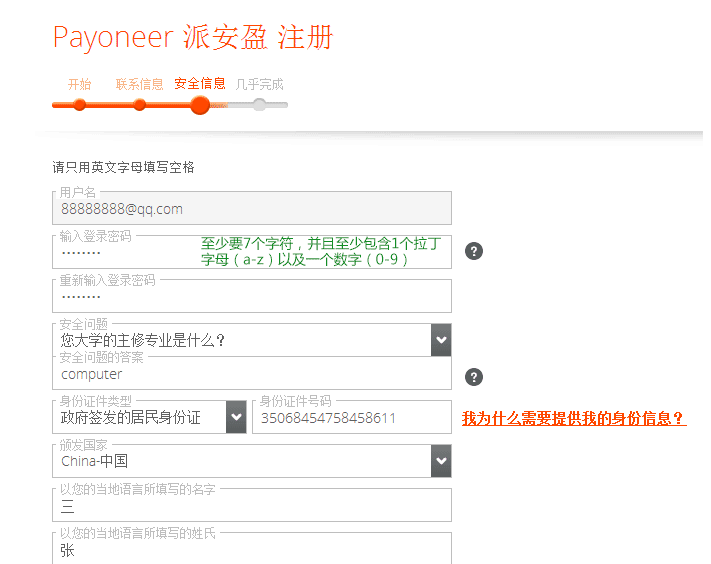
Task: Click the help icon beside the password field
Action: [x=474, y=251]
